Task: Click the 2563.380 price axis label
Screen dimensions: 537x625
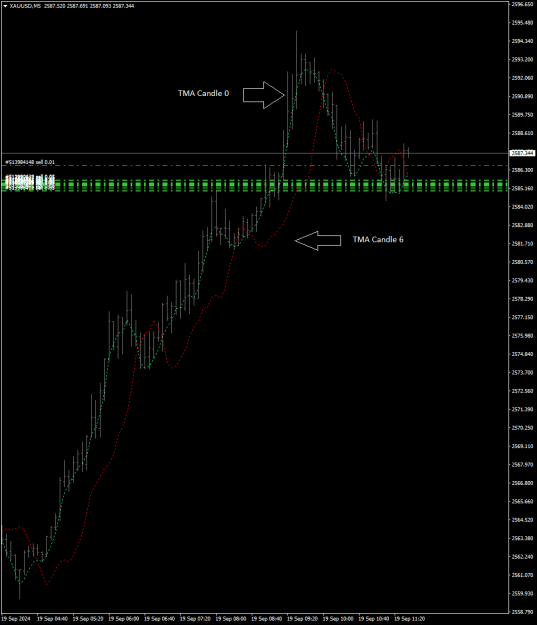Action: [523, 538]
